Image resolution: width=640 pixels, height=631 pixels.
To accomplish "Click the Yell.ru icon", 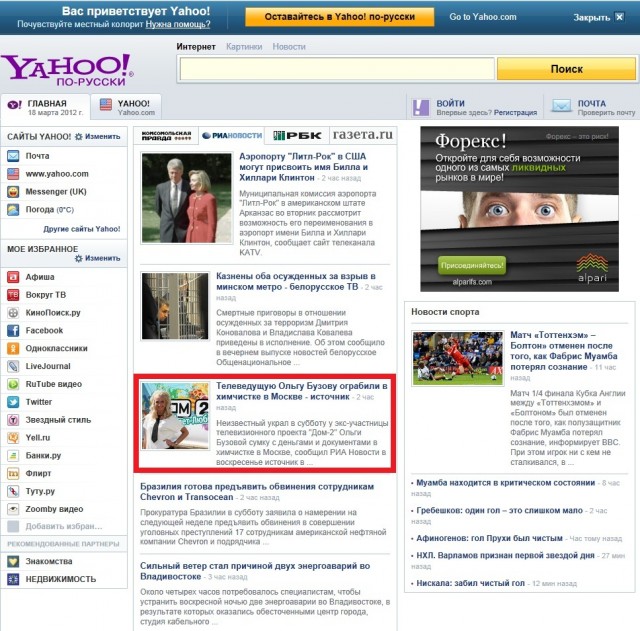I will 13,438.
